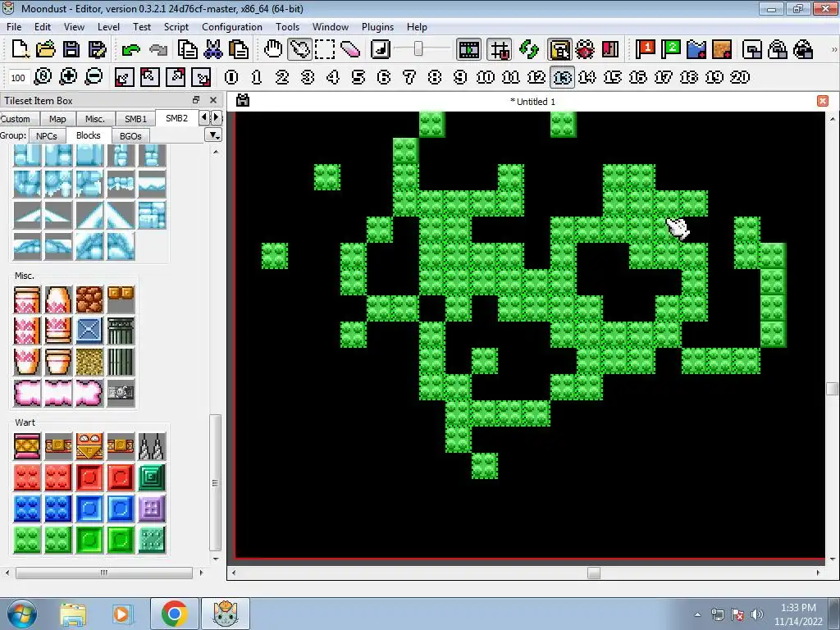840x630 pixels.
Task: Set player 1 start with red flag
Action: coord(645,49)
